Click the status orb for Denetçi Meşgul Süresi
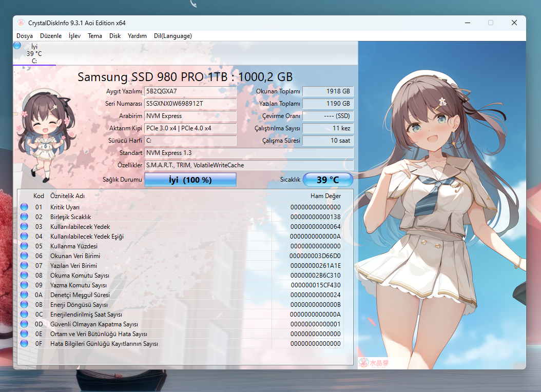 coord(24,295)
